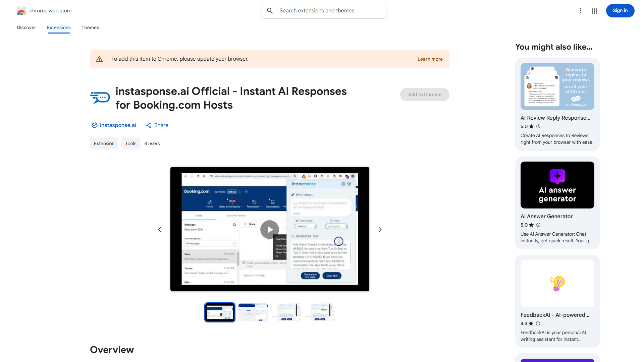644x362 pixels.
Task: Click the warning icon in the update banner
Action: 99,59
